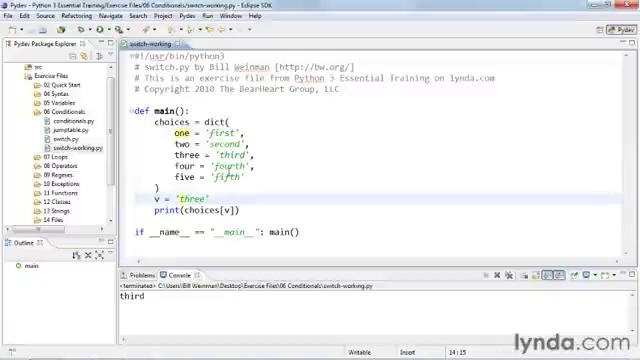Open the Help menu
This screenshot has height=360, width=640.
pos(255,16)
